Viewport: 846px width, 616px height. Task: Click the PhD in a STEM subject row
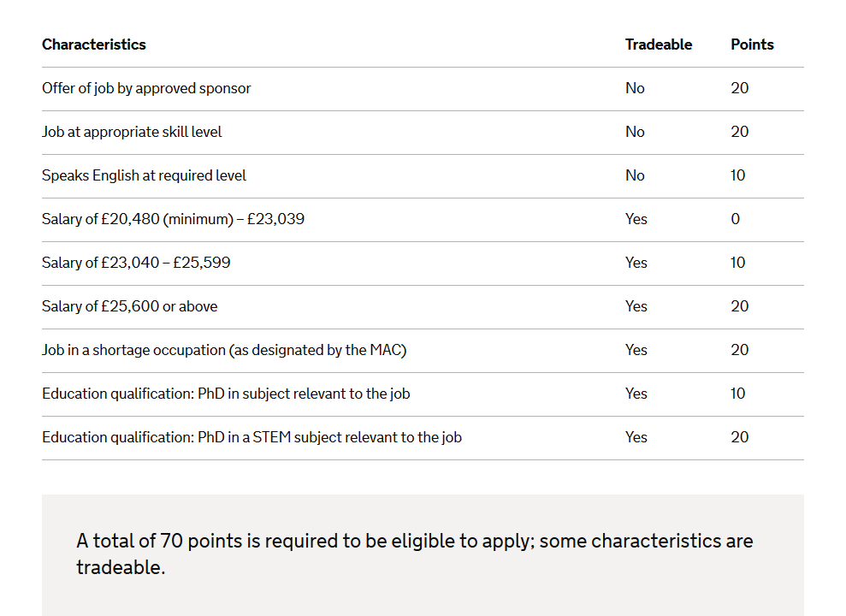[423, 438]
